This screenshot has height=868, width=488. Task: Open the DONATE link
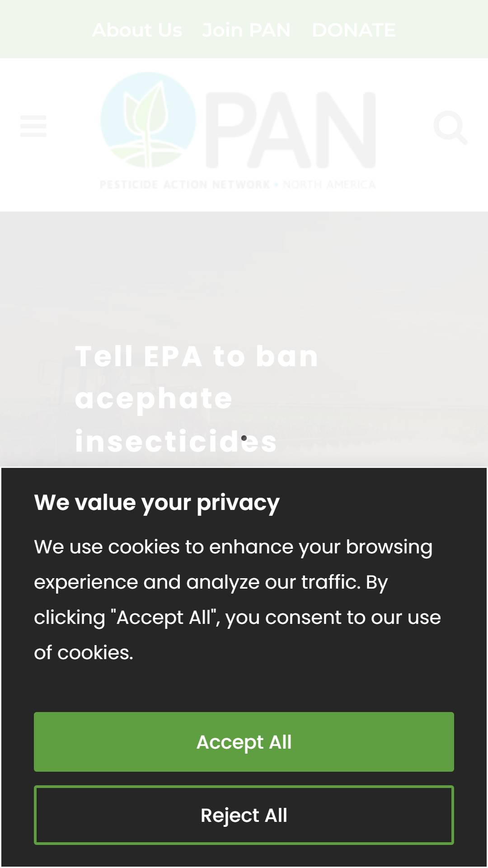point(354,30)
